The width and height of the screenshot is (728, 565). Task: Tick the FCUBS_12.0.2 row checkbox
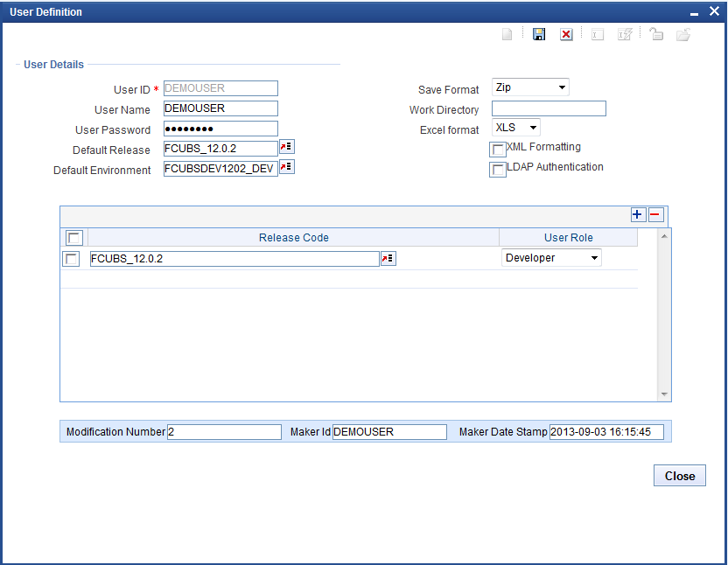[71, 259]
